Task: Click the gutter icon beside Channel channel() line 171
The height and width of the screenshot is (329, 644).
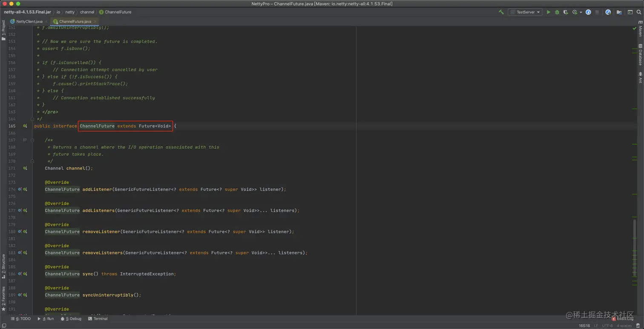Action: pos(25,168)
